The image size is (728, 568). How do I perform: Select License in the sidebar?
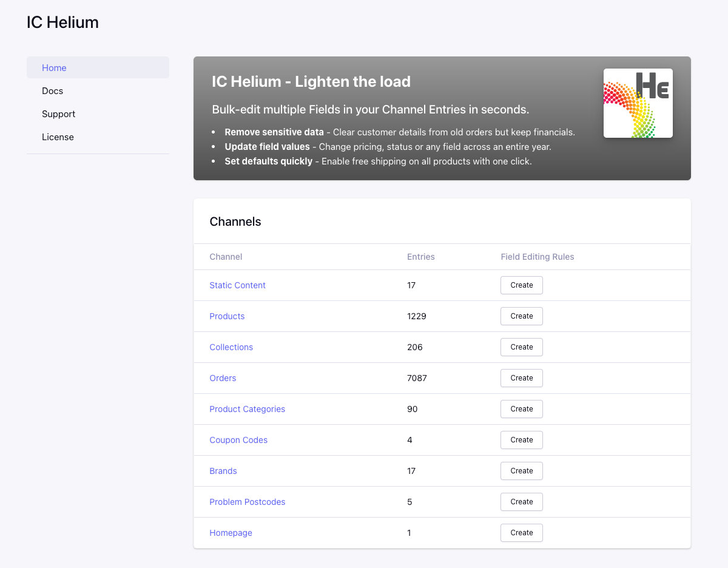[58, 137]
